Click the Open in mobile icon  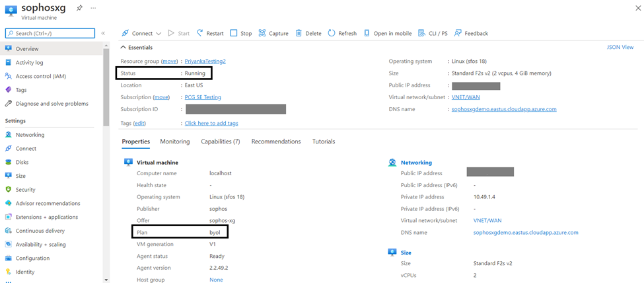click(x=367, y=33)
